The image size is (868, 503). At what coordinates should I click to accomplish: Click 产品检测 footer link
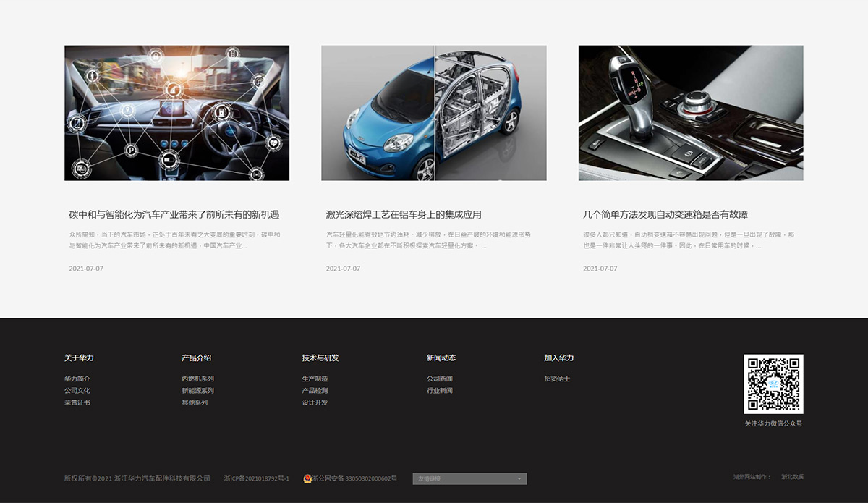click(x=315, y=391)
